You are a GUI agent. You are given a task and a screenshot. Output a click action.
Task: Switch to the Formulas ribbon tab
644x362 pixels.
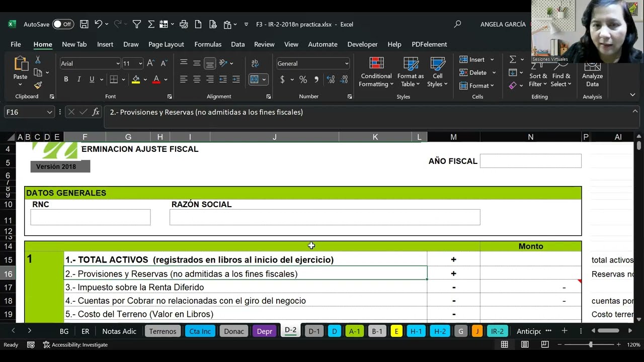[x=208, y=44]
